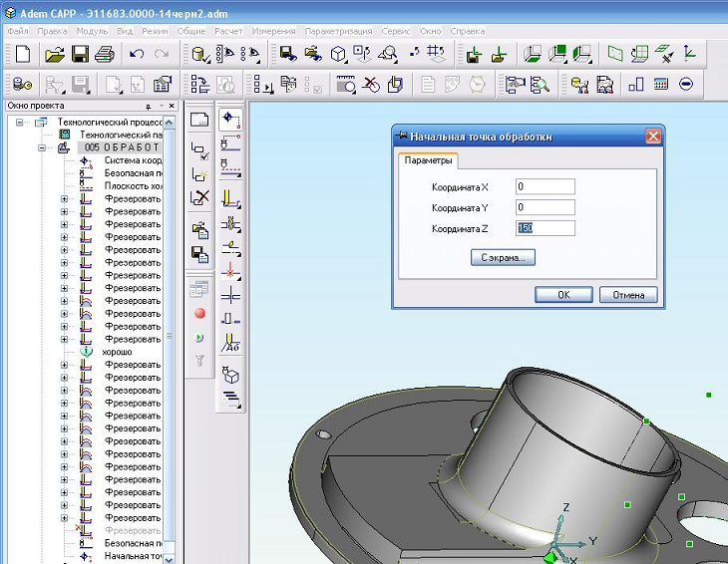Select the greyed-out disabled Фрезеровать item
The image size is (728, 564).
click(133, 530)
